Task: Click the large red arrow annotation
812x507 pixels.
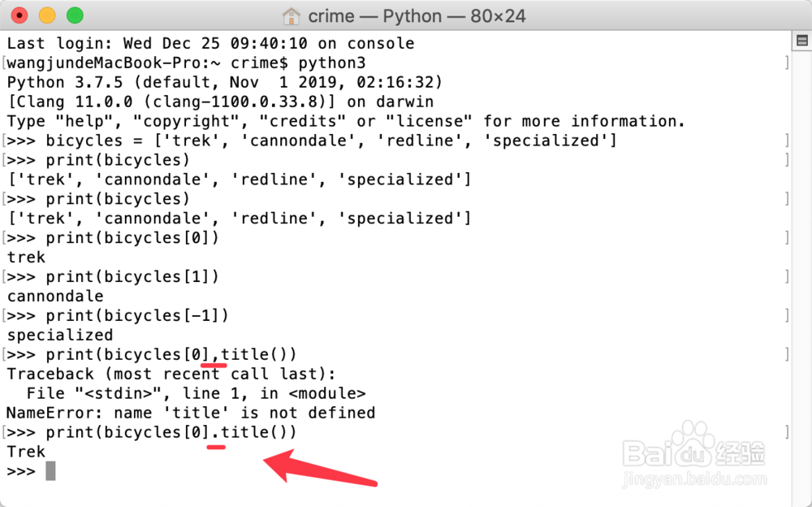Action: tap(320, 468)
